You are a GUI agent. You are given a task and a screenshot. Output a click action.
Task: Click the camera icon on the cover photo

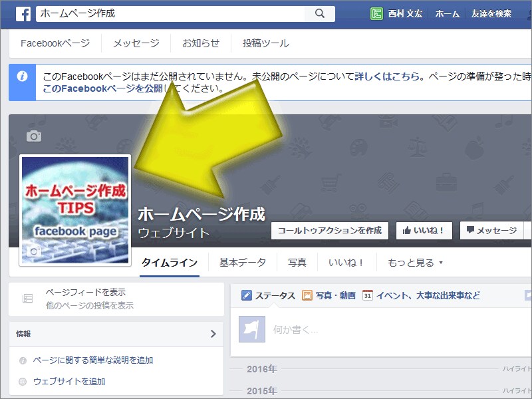33,137
